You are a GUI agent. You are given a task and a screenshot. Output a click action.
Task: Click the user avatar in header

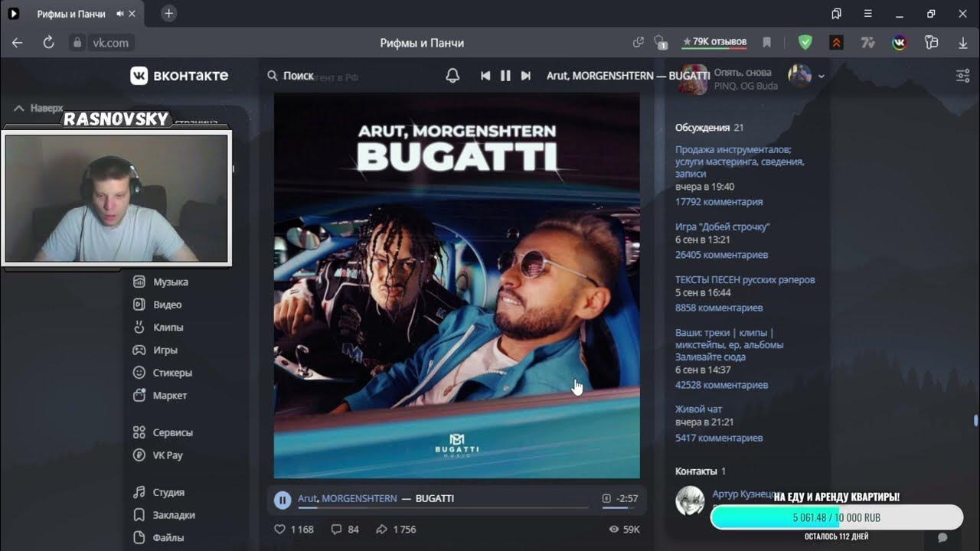click(800, 76)
